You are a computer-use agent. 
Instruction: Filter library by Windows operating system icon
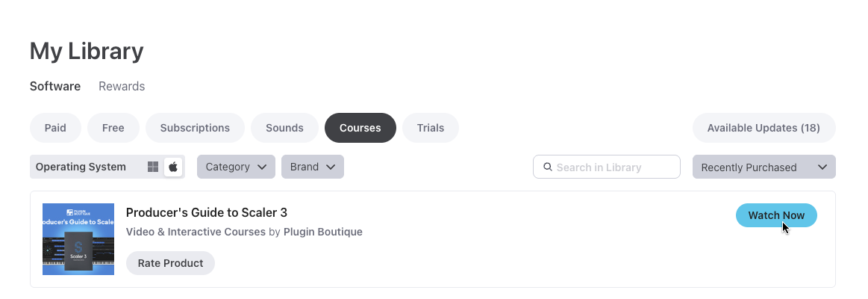pos(153,167)
